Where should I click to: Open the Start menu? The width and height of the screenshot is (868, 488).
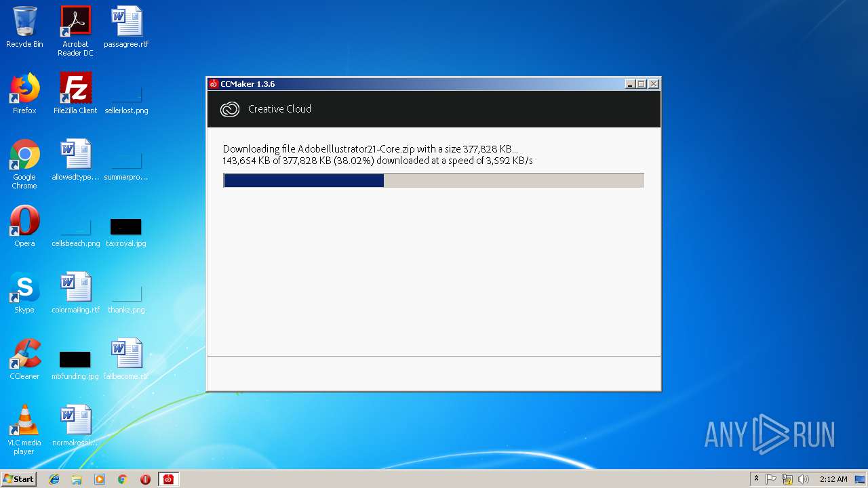[x=18, y=479]
